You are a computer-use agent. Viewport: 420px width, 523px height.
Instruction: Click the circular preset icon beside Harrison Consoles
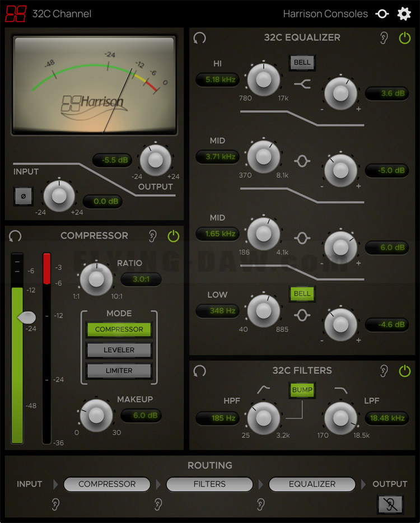382,13
